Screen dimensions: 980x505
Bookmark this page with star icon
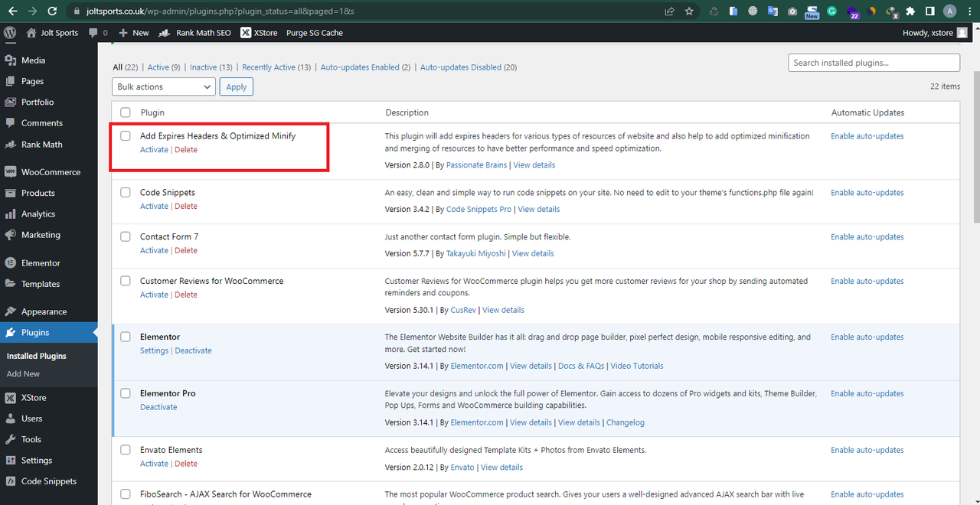(x=689, y=11)
